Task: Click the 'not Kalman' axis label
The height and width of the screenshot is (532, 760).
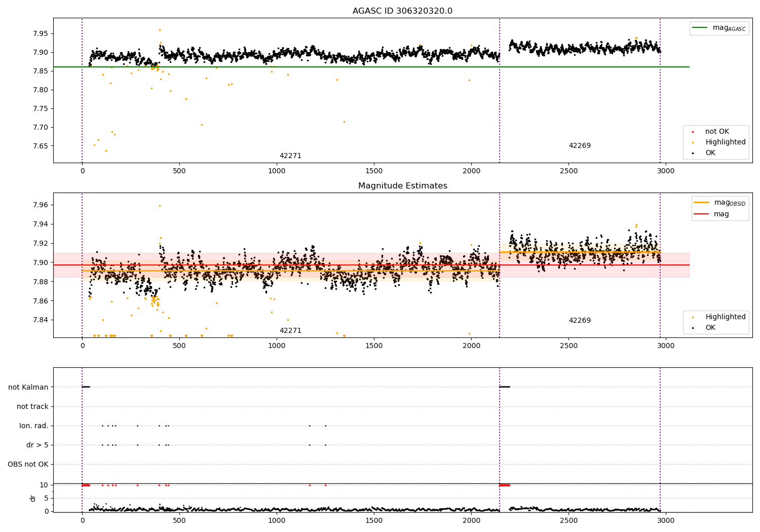Action: click(x=28, y=387)
